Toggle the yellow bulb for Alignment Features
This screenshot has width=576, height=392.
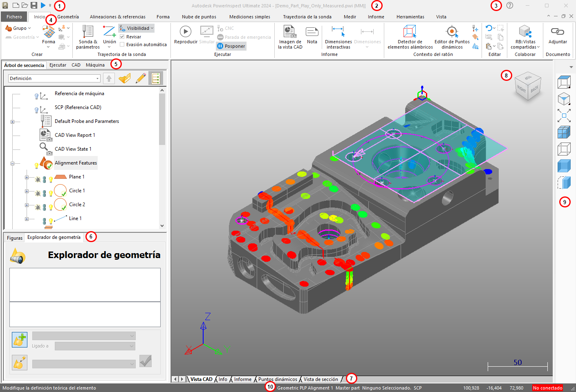[x=36, y=165]
